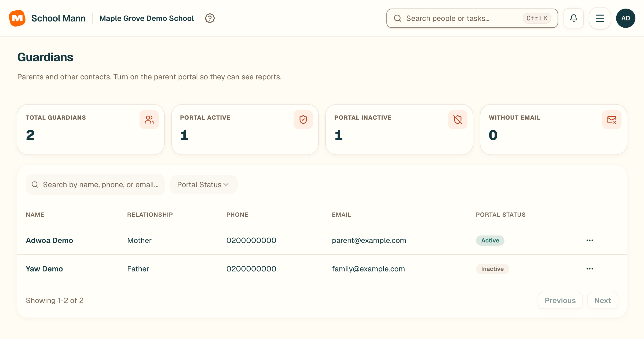Focus the Search by name, phone, or email field

96,185
